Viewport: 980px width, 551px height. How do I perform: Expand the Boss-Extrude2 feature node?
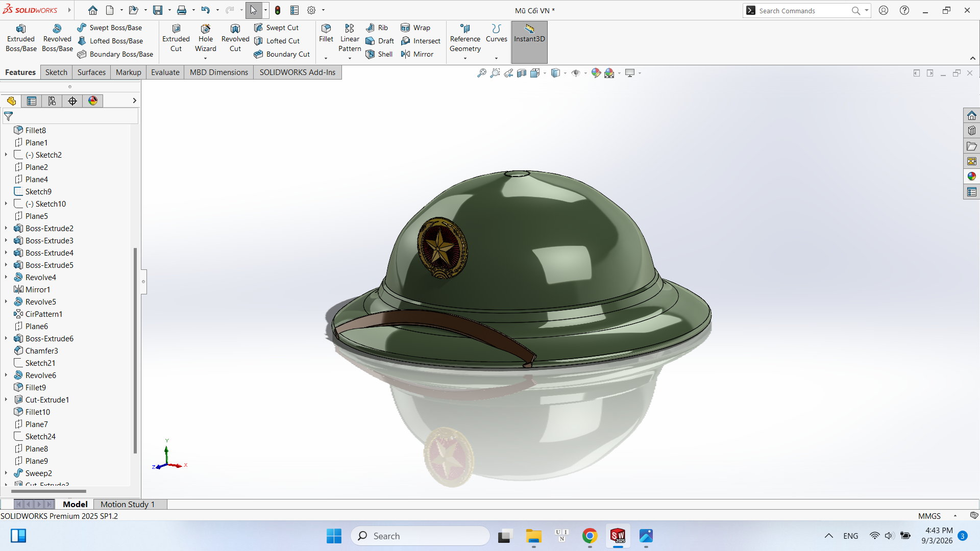[x=6, y=228]
